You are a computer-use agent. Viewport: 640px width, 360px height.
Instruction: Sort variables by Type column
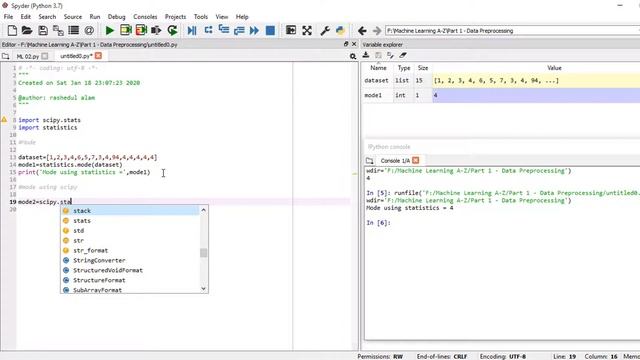click(404, 68)
